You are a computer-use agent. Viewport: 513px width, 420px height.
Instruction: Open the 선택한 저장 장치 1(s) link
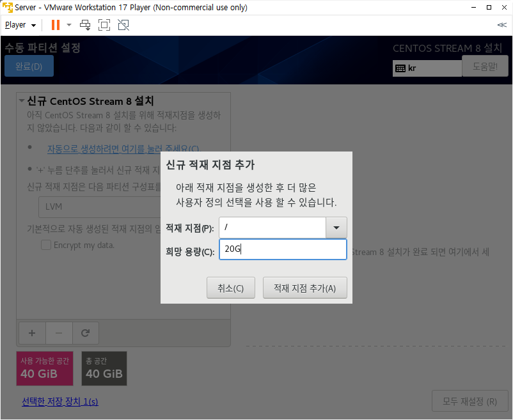tap(60, 401)
